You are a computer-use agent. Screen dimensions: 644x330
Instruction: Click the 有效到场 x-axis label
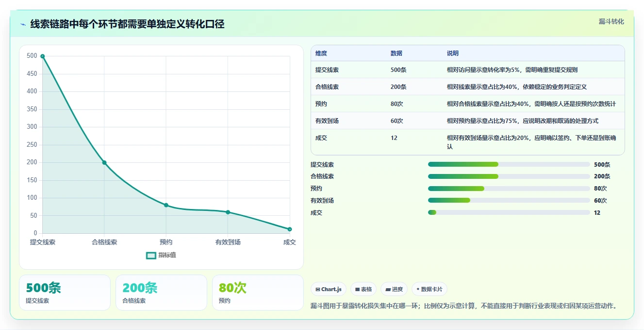228,242
